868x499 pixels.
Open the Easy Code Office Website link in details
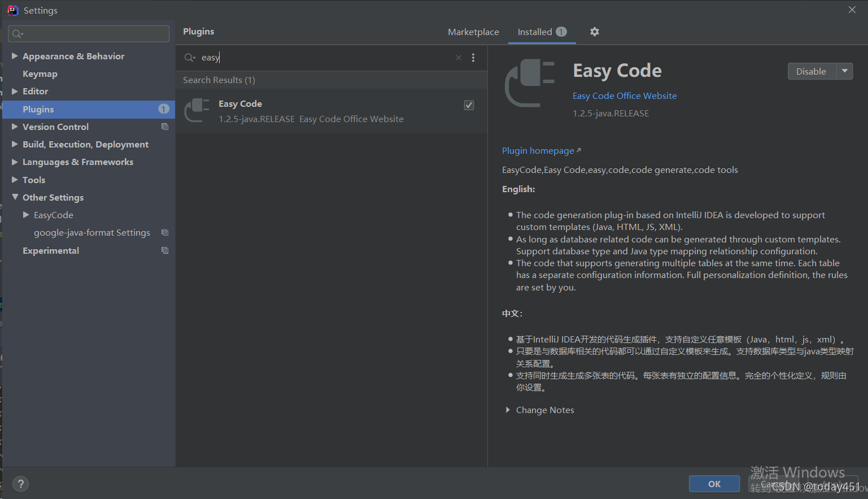pos(625,96)
